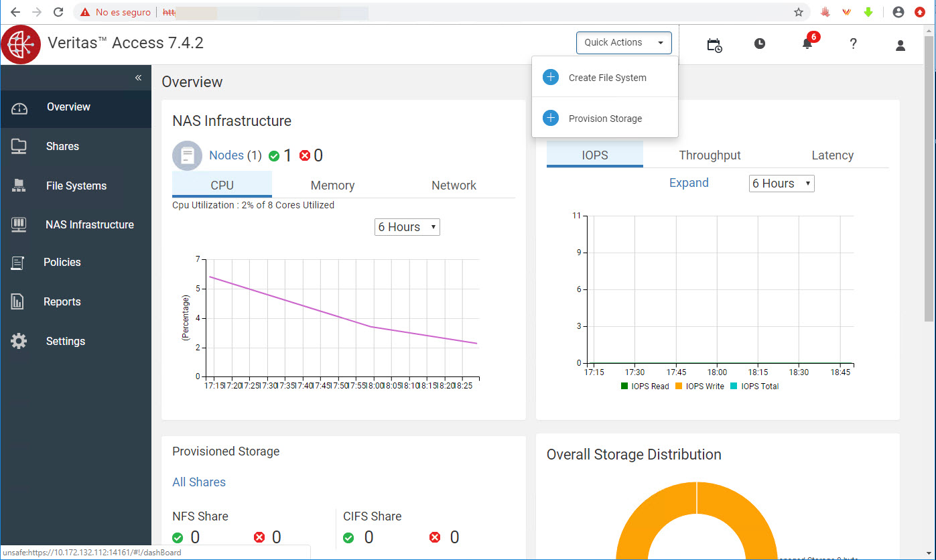Click the Reports icon in sidebar
936x560 pixels.
click(x=18, y=301)
